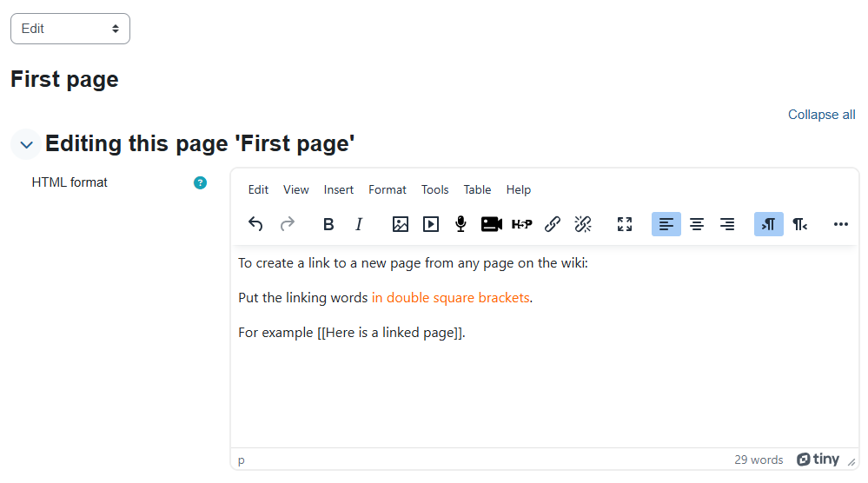This screenshot has height=483, width=868.
Task: Toggle right-to-left text direction
Action: tap(799, 224)
